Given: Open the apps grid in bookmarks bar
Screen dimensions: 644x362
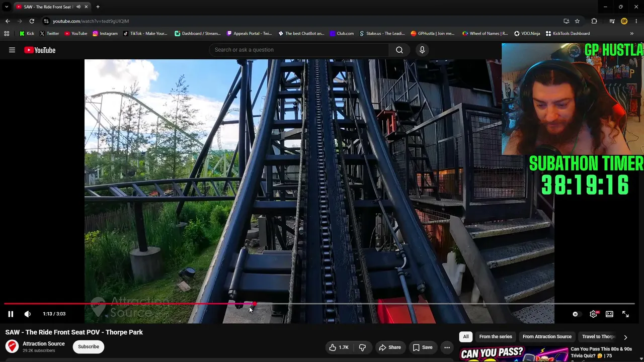Looking at the screenshot, I should pyautogui.click(x=7, y=34).
